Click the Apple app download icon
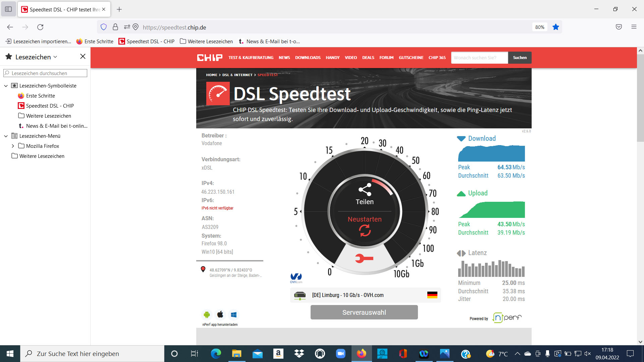 click(x=220, y=314)
